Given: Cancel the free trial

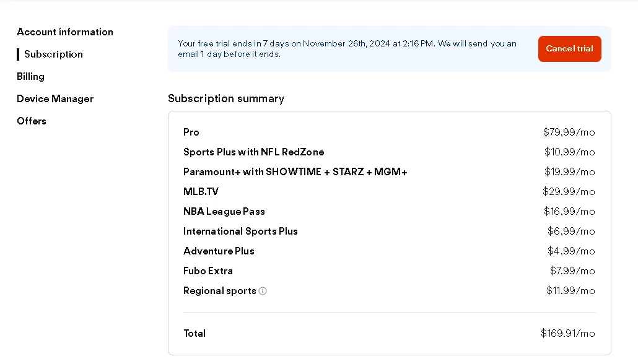Looking at the screenshot, I should (x=569, y=49).
